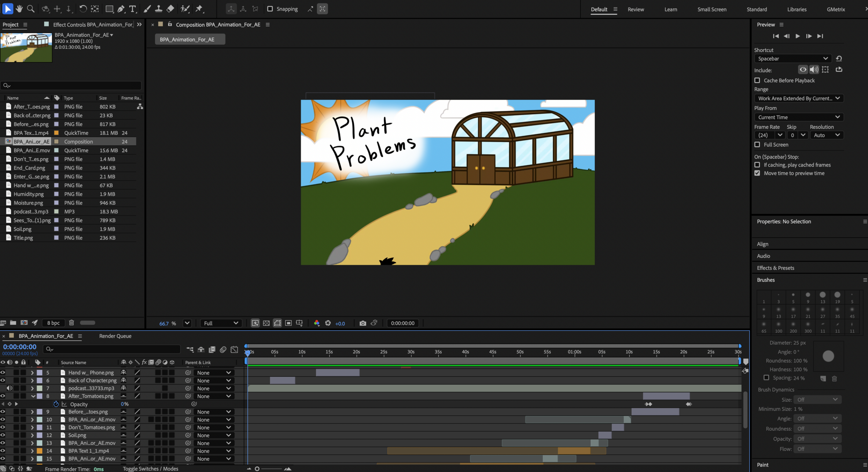Select the Pen tool
The width and height of the screenshot is (868, 472).
[121, 9]
